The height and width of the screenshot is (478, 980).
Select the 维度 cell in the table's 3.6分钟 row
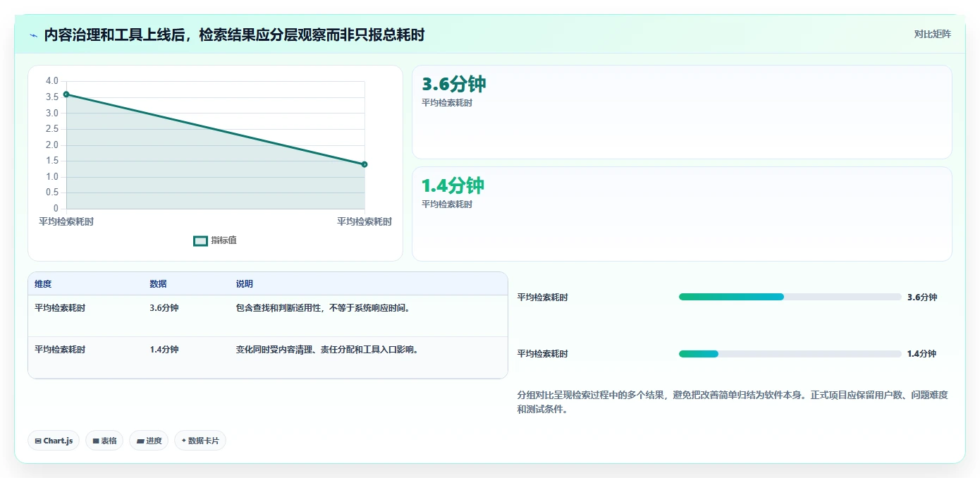point(60,308)
